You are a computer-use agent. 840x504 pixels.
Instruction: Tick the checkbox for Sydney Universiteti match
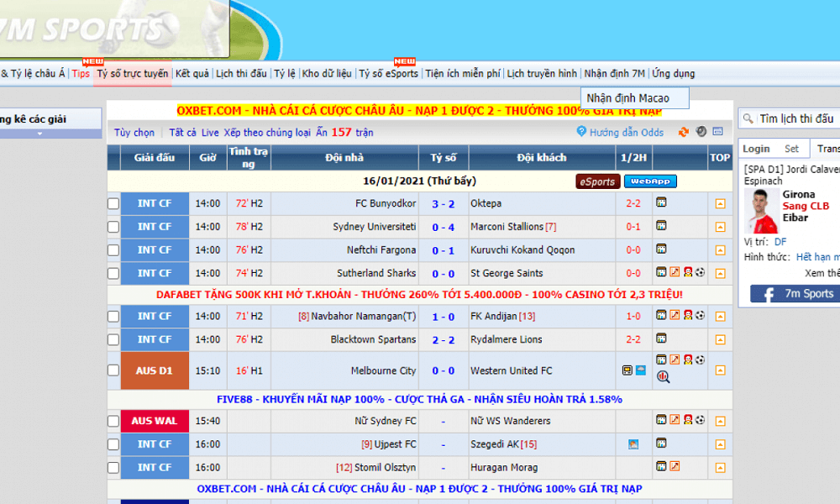(113, 227)
